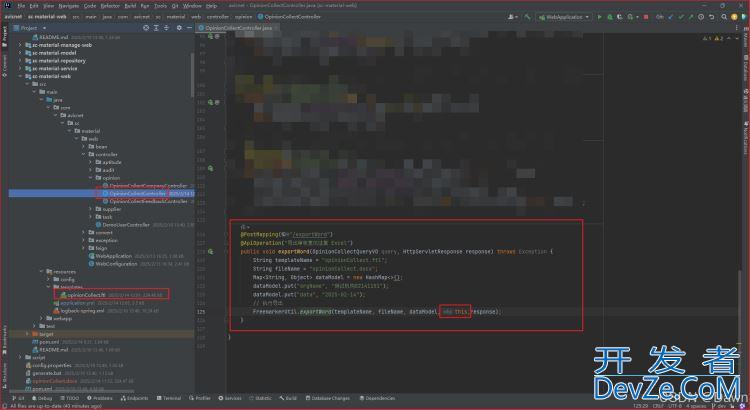The height and width of the screenshot is (410, 750).
Task: Open Debug tool window at bottom
Action: click(42, 398)
